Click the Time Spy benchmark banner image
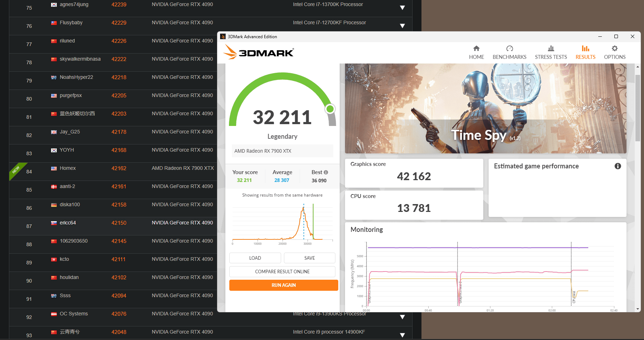 tap(485, 108)
